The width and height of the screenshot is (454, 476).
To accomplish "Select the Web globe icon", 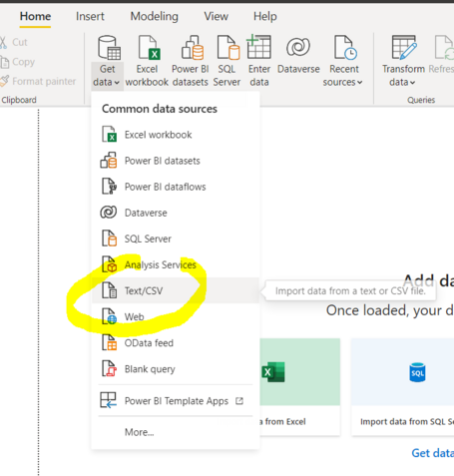I will click(109, 316).
